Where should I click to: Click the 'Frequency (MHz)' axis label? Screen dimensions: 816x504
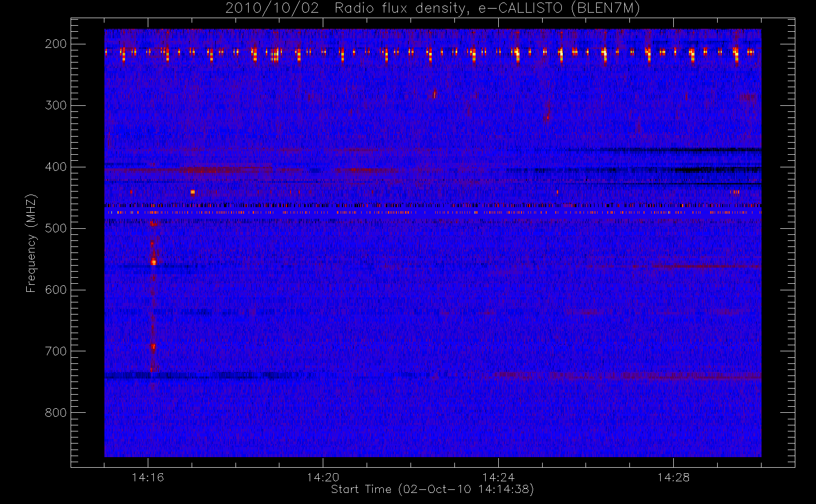point(31,243)
